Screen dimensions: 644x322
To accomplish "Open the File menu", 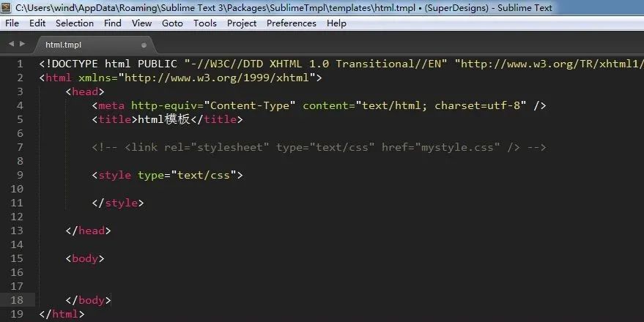I will pos(12,23).
